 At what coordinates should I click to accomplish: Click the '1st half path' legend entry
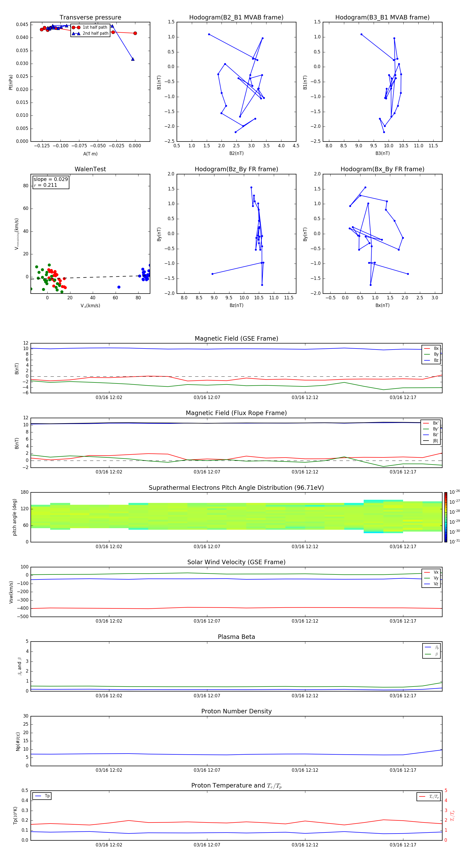(x=90, y=27)
